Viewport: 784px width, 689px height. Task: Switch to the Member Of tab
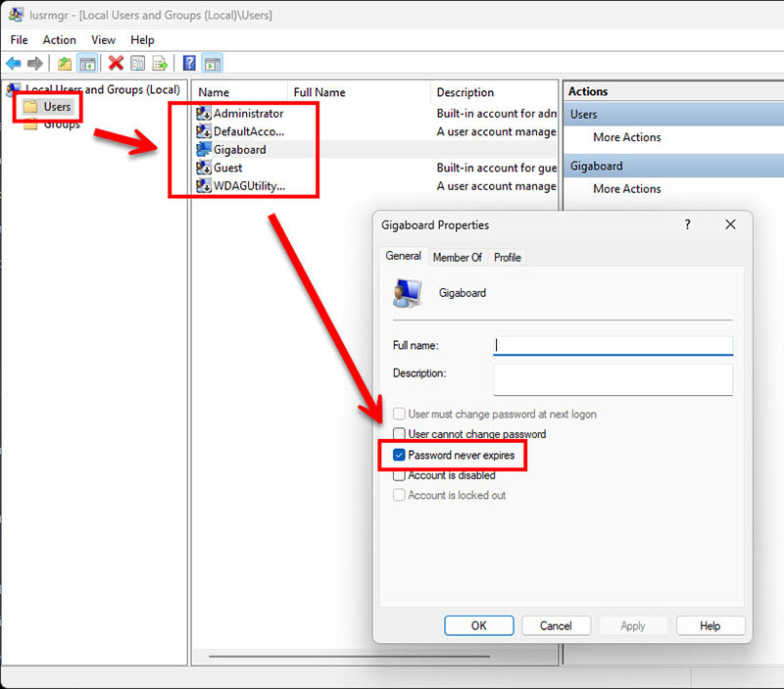[x=458, y=258]
